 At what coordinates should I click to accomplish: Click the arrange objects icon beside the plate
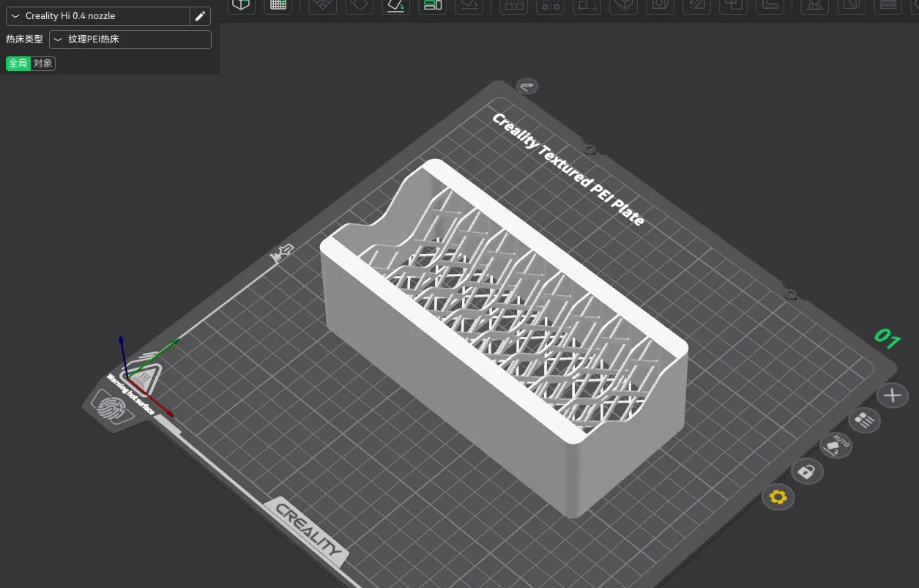click(x=864, y=420)
